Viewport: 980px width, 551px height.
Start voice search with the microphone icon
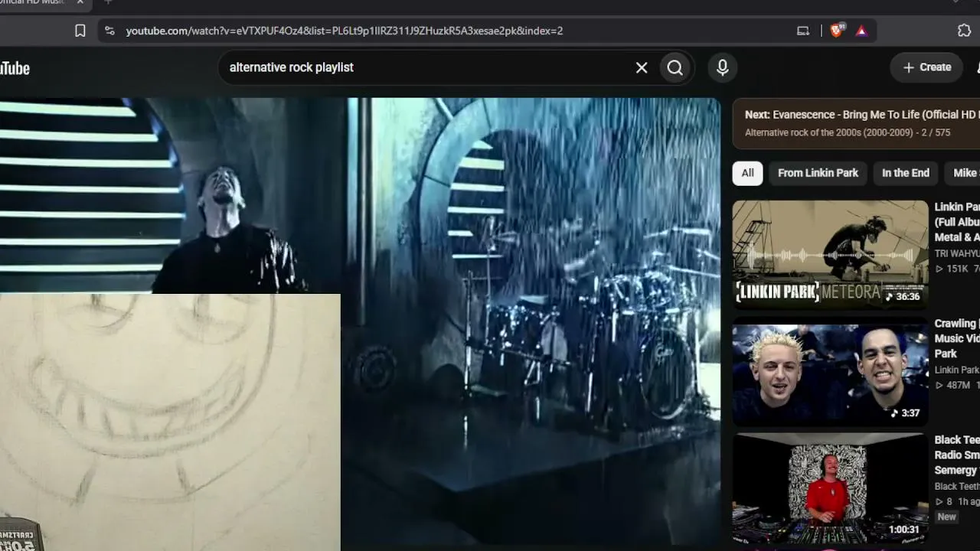(x=722, y=67)
